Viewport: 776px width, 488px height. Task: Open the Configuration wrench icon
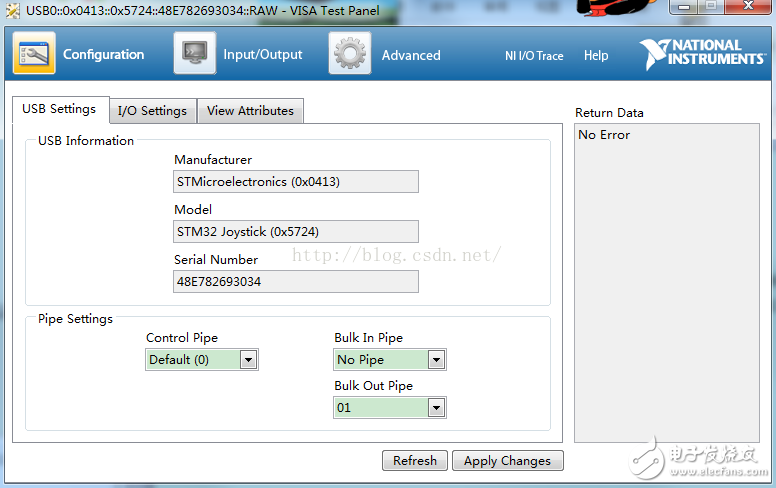(34, 53)
